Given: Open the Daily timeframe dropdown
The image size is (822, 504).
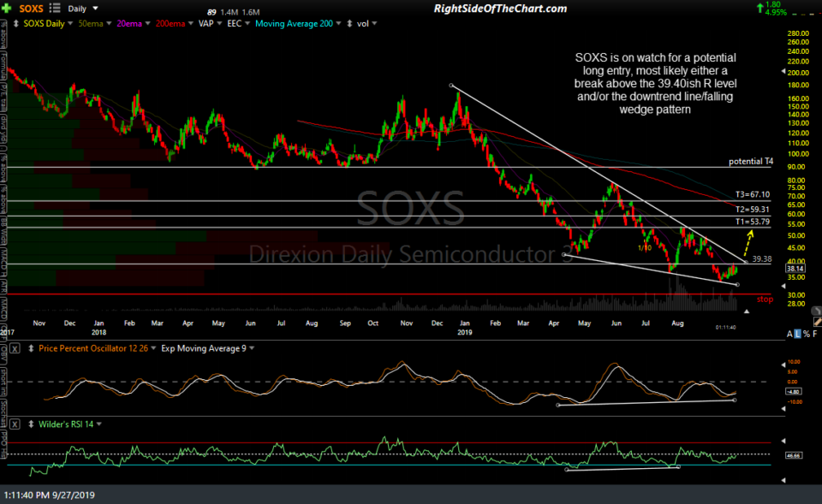Looking at the screenshot, I should point(83,8).
